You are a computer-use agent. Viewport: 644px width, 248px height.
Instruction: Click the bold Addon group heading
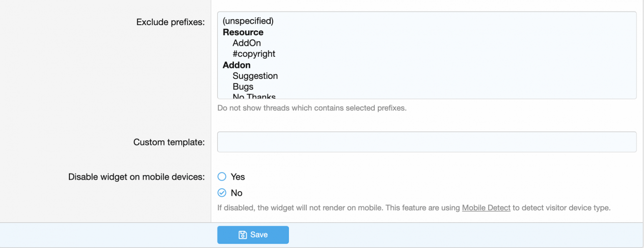(x=236, y=65)
